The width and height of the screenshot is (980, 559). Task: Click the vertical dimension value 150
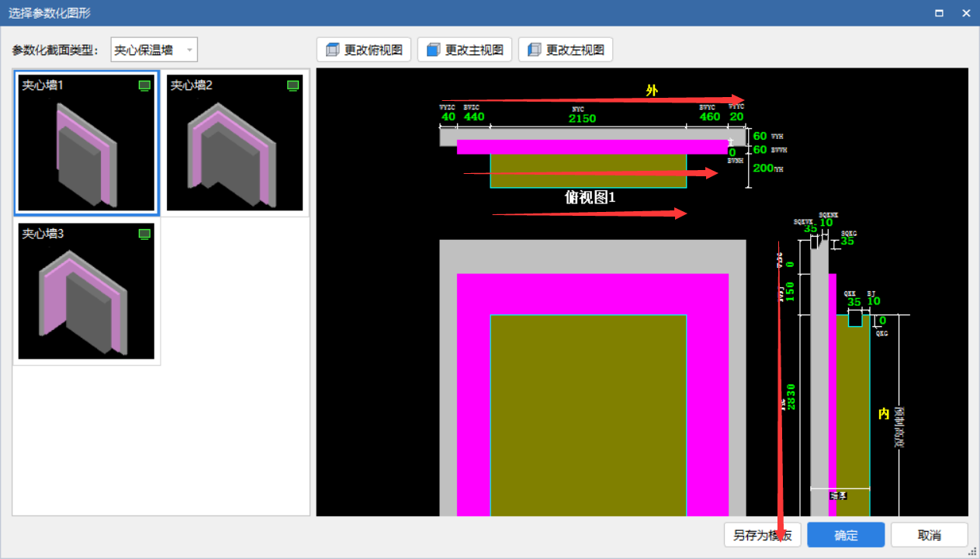coord(791,292)
